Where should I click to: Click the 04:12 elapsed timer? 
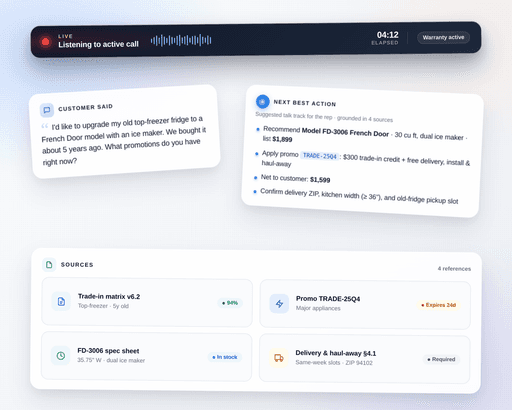(x=387, y=35)
